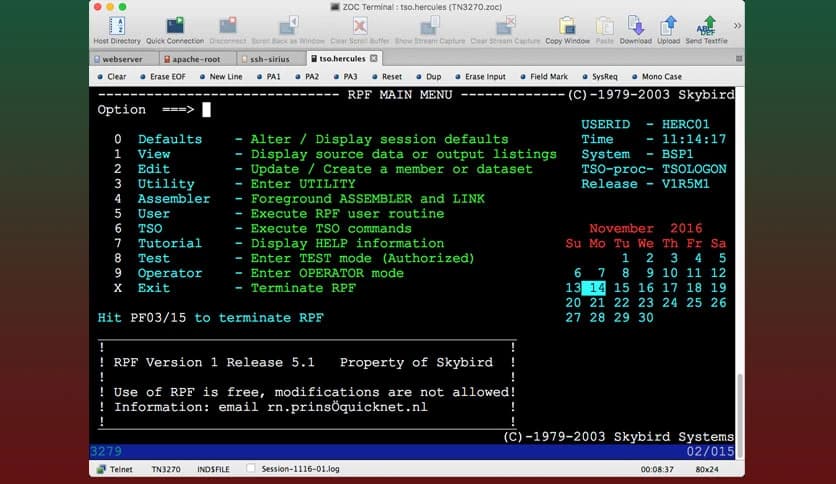Click the USERID value HERC01
Screen dimensions: 836x484
coord(686,124)
